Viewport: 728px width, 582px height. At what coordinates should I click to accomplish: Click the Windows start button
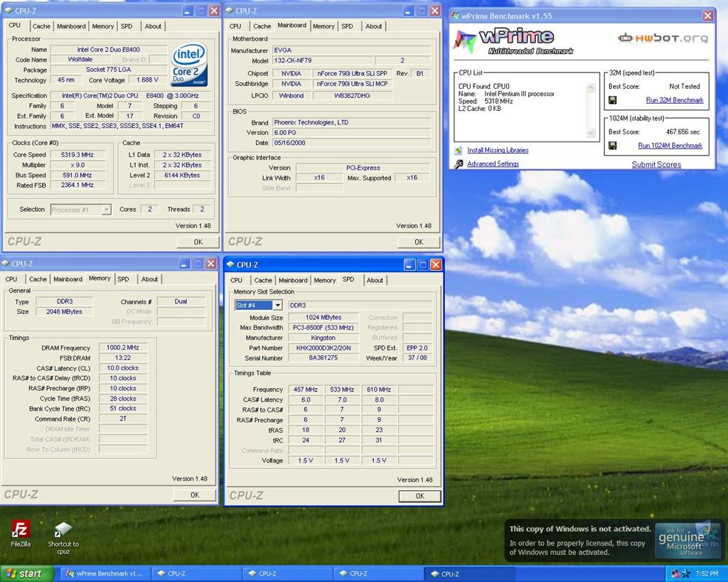(x=27, y=573)
